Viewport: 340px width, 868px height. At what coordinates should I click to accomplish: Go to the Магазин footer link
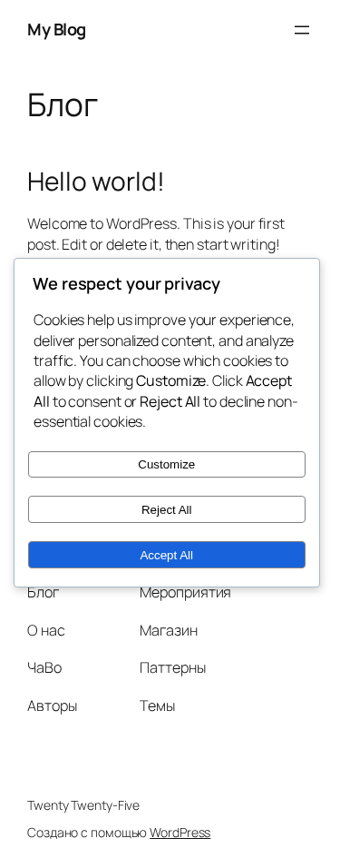169,630
